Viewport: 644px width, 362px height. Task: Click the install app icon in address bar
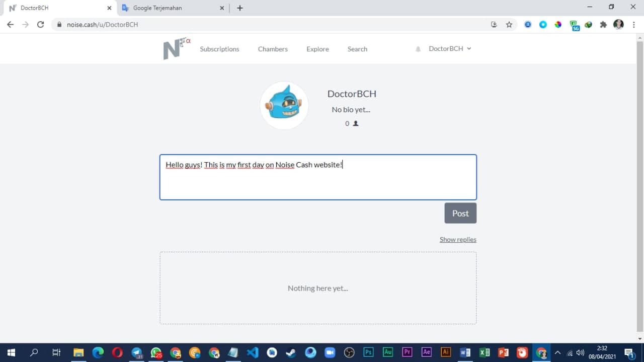494,24
